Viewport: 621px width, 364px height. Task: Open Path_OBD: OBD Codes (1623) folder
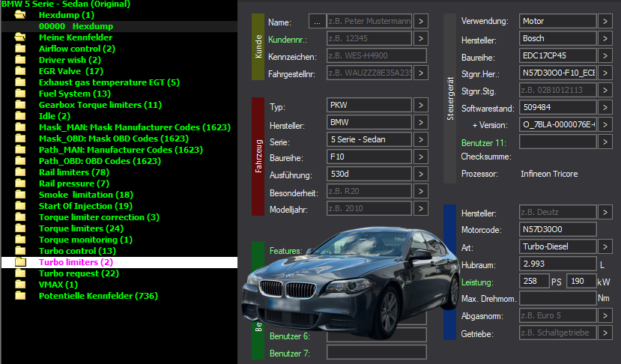100,161
